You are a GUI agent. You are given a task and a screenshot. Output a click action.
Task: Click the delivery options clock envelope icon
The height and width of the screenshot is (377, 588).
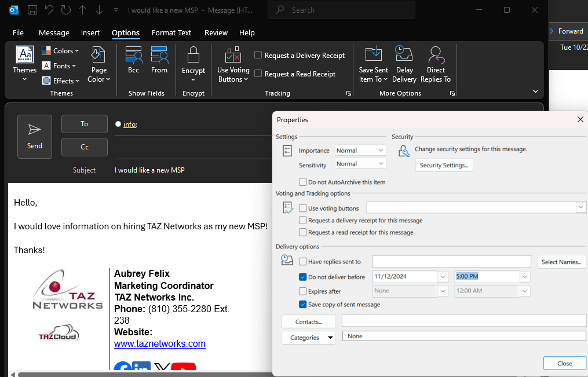coord(287,260)
